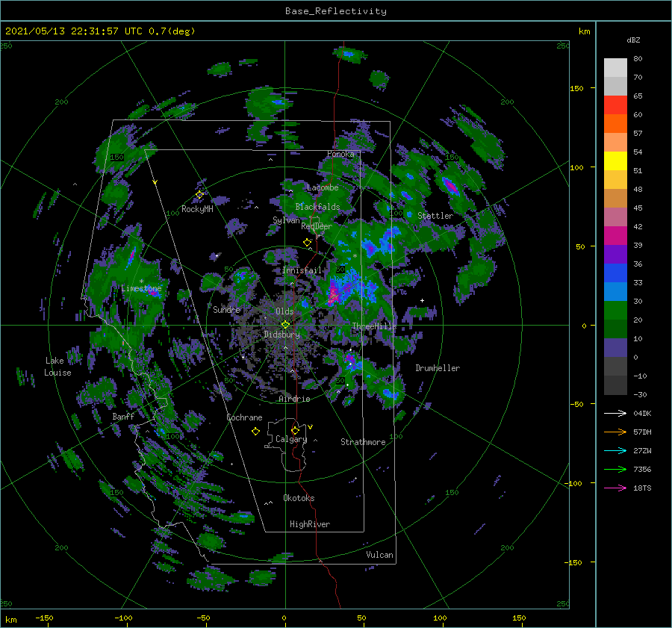This screenshot has width=672, height=628.
Task: Click the purple 39 dBZ color swatch
Action: 615,254
